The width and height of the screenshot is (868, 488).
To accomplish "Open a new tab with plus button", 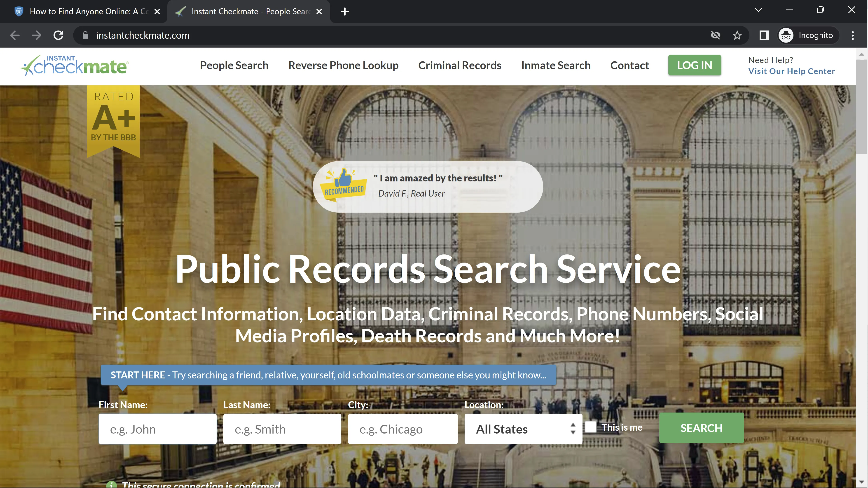I will tap(344, 12).
